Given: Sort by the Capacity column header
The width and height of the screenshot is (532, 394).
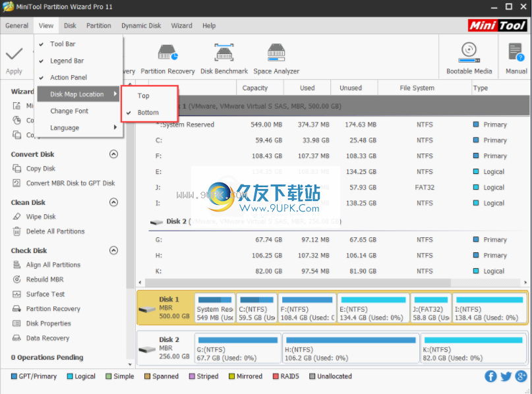Looking at the screenshot, I should pyautogui.click(x=260, y=88).
